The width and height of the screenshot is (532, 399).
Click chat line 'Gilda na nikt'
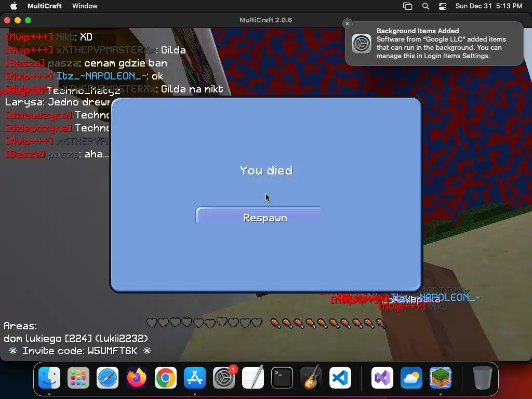(x=192, y=89)
